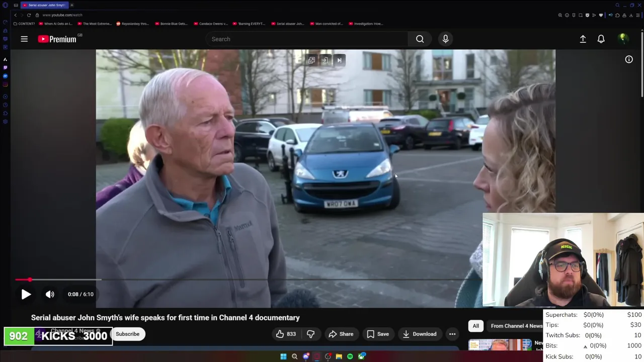644x362 pixels.
Task: Open the shield ad blocker icon
Action: click(587, 15)
